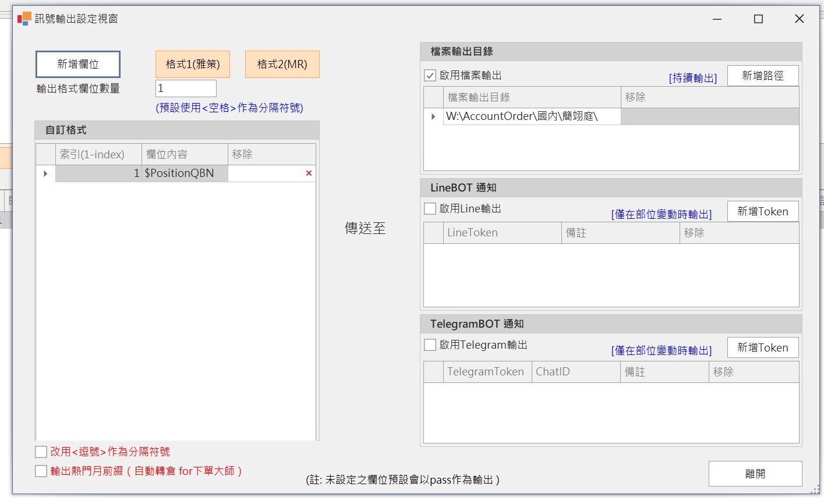Click the 索引(1-index) column header
The height and width of the screenshot is (504, 824).
pyautogui.click(x=98, y=155)
